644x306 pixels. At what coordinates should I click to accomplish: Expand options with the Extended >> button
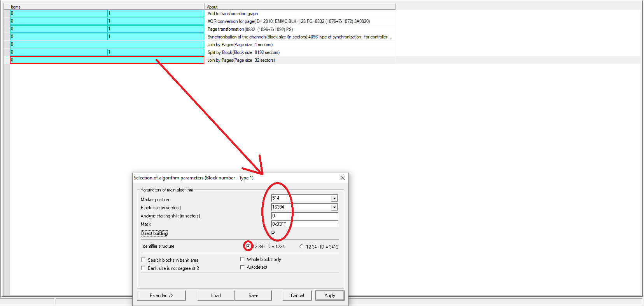tap(161, 296)
